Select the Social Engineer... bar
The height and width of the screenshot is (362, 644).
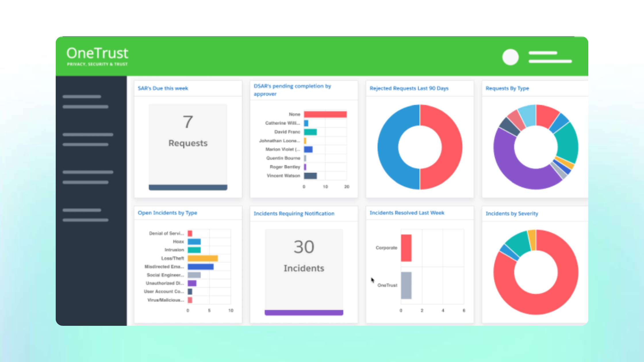[x=194, y=275]
